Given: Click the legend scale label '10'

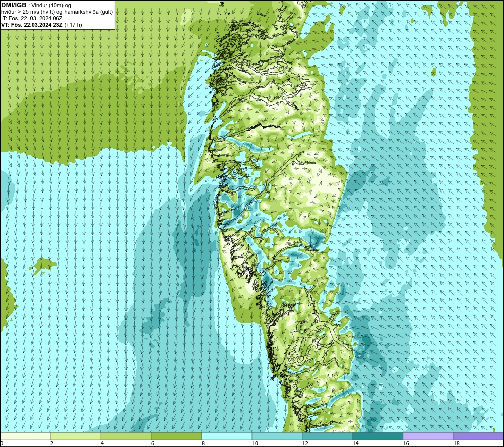Looking at the screenshot, I should tap(255, 443).
